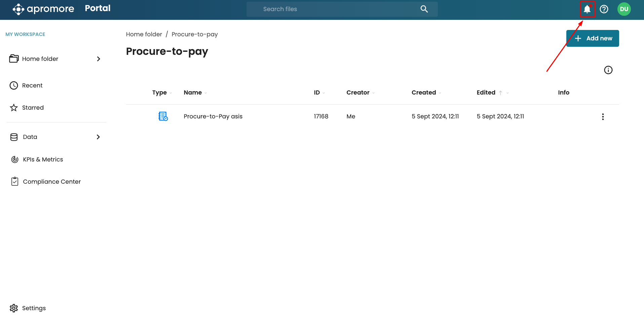The width and height of the screenshot is (644, 324).
Task: Open three-dot menu for Procure-to-Pay asis
Action: [603, 117]
